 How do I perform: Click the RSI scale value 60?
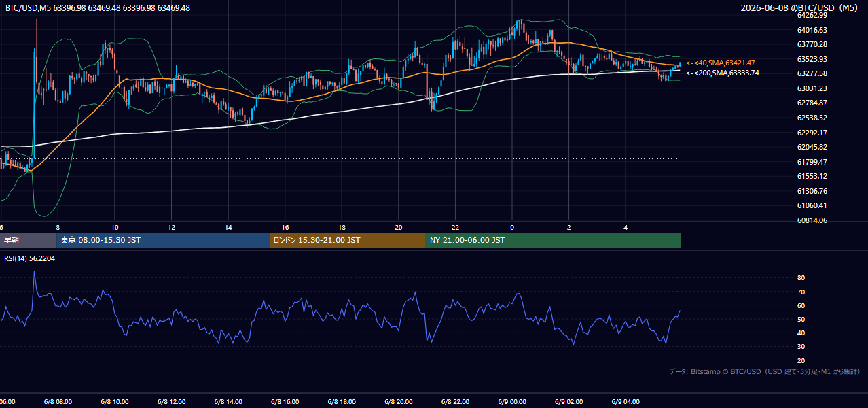[x=801, y=305]
